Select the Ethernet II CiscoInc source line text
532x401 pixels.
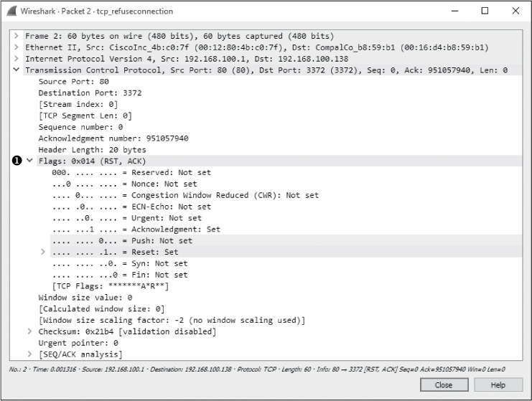click(x=257, y=47)
